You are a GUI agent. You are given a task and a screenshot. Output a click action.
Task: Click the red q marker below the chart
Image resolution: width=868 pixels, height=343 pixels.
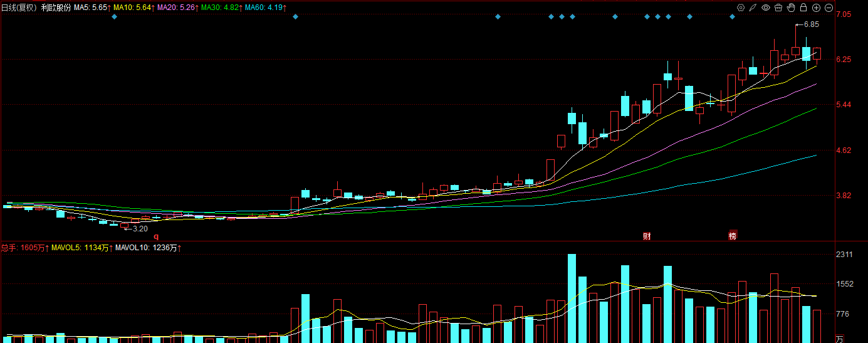click(x=157, y=236)
